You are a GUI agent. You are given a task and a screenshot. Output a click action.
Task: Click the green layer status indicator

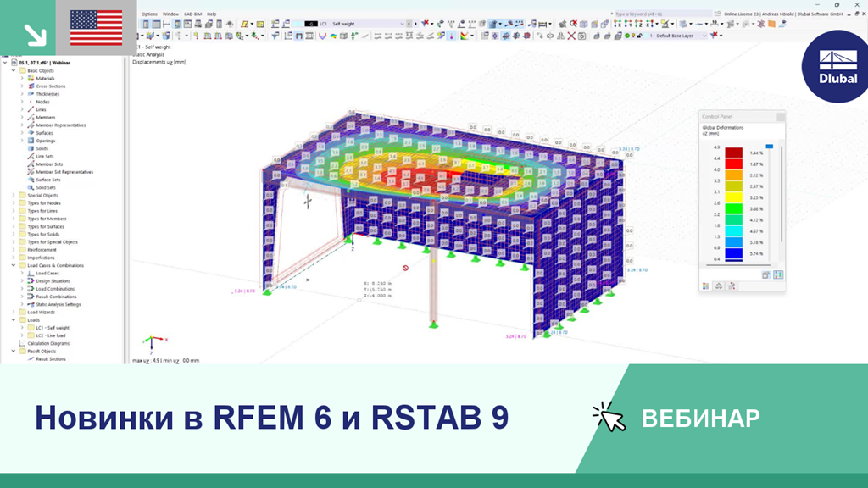[x=627, y=36]
